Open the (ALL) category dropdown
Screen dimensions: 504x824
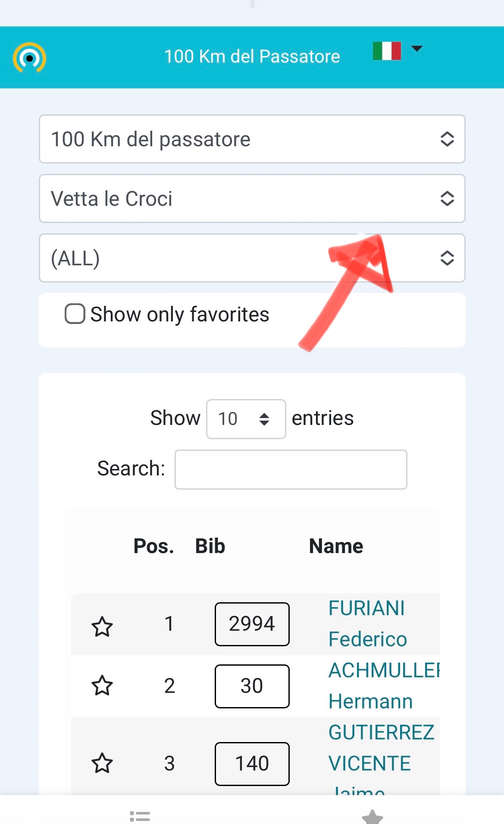tap(252, 258)
